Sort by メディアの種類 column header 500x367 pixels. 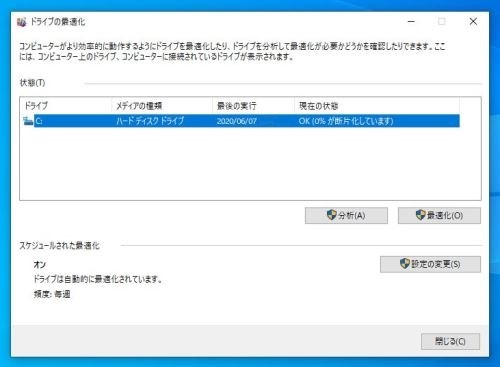tap(162, 106)
